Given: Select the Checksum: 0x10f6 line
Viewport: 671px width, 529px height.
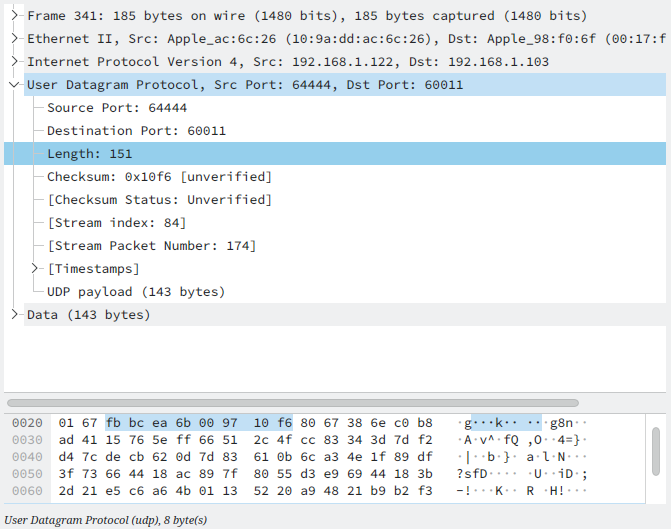Looking at the screenshot, I should (159, 177).
